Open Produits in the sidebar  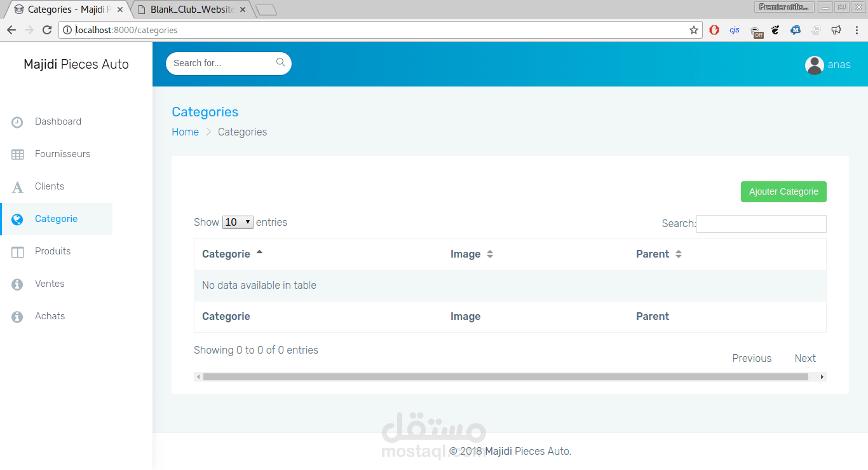tap(53, 251)
